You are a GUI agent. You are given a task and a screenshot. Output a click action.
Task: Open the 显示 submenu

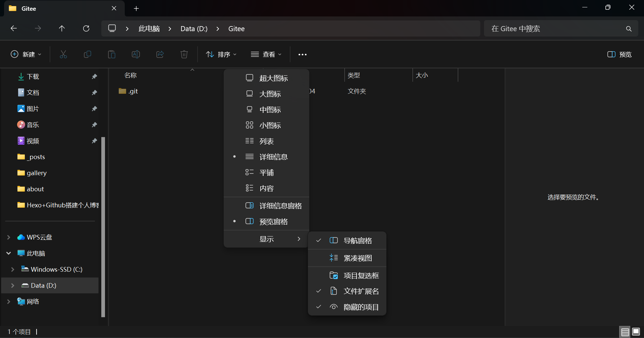click(x=266, y=239)
